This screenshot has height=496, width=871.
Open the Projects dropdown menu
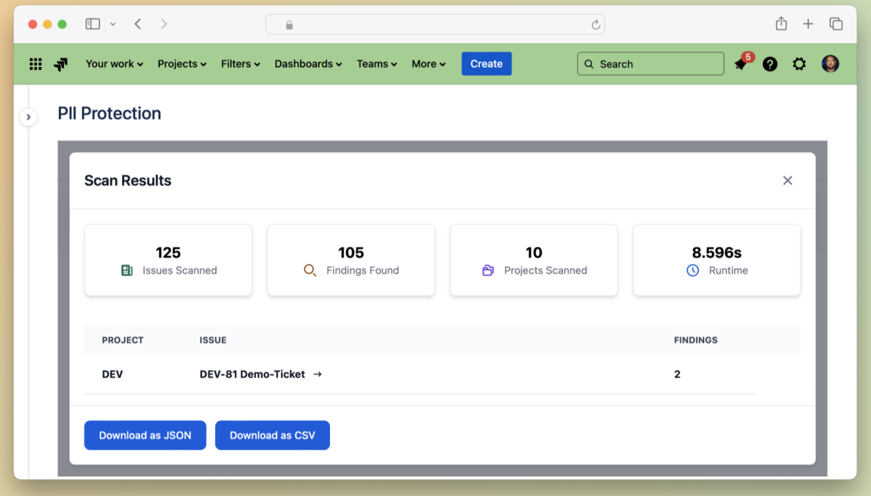pyautogui.click(x=182, y=64)
